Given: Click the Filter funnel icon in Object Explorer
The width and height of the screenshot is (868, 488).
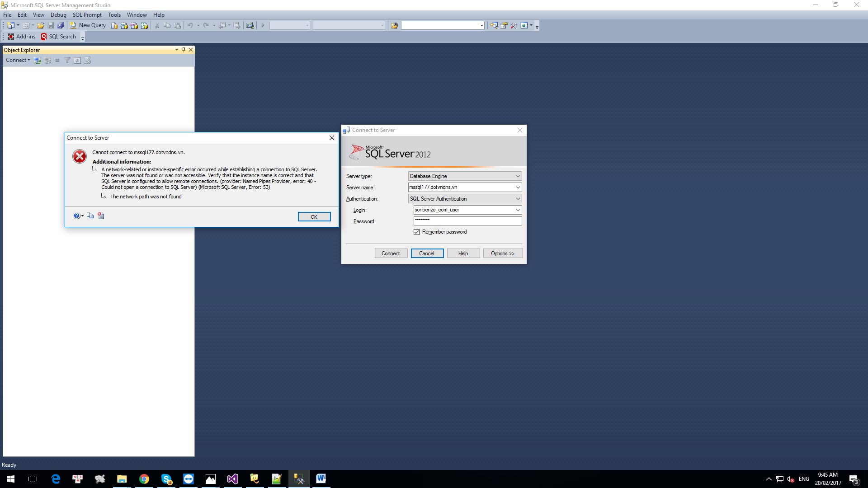Looking at the screenshot, I should tap(67, 60).
